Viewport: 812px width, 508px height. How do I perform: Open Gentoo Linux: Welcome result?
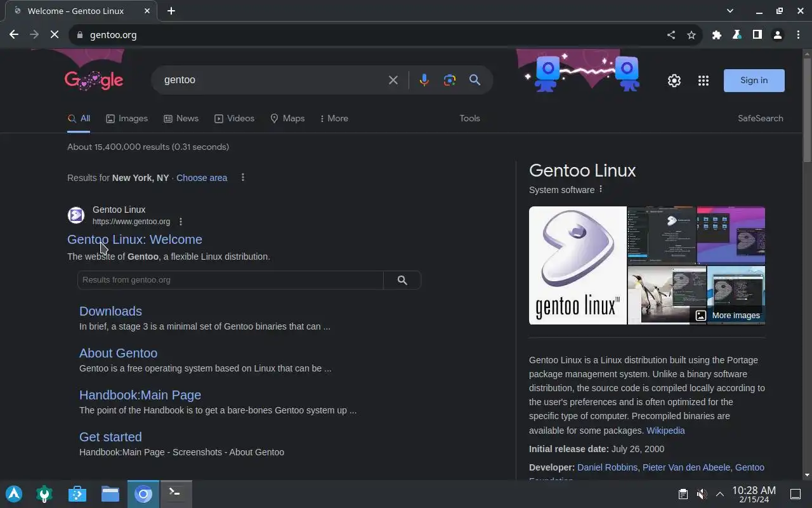[134, 239]
